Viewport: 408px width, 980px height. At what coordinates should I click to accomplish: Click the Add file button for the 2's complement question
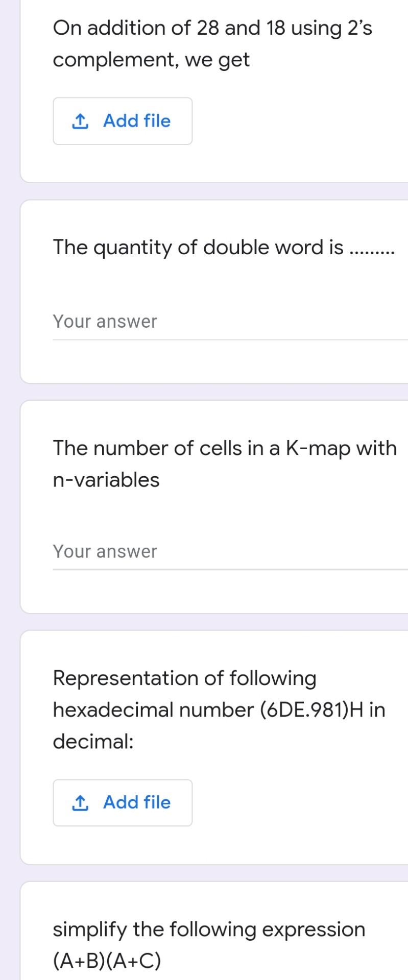123,121
